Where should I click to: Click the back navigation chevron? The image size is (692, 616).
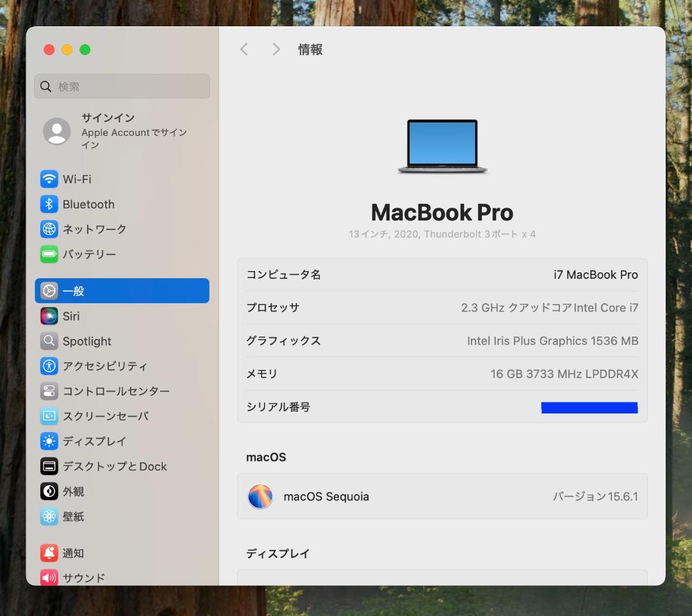coord(244,49)
